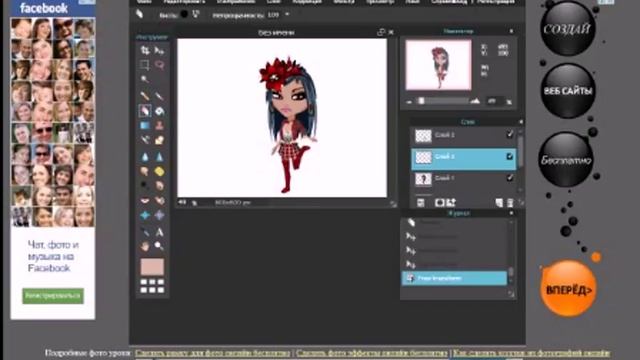Image resolution: width=640 pixels, height=360 pixels.
Task: Select the Sharpen triangle tool
Action: pos(160,157)
